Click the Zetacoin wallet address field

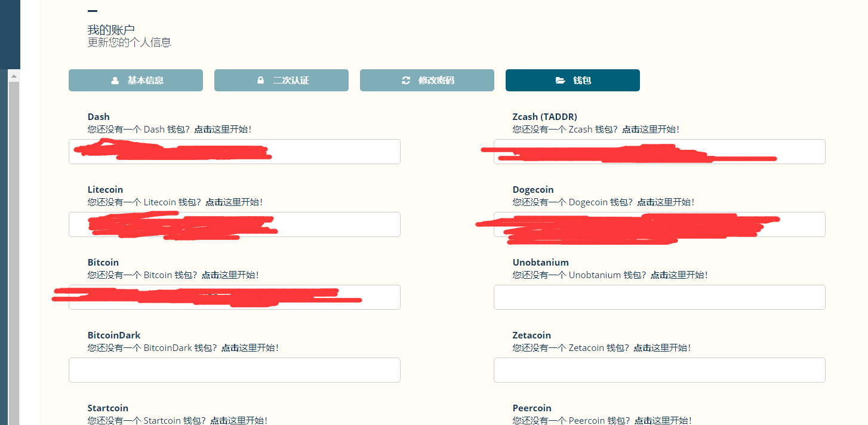(x=659, y=370)
